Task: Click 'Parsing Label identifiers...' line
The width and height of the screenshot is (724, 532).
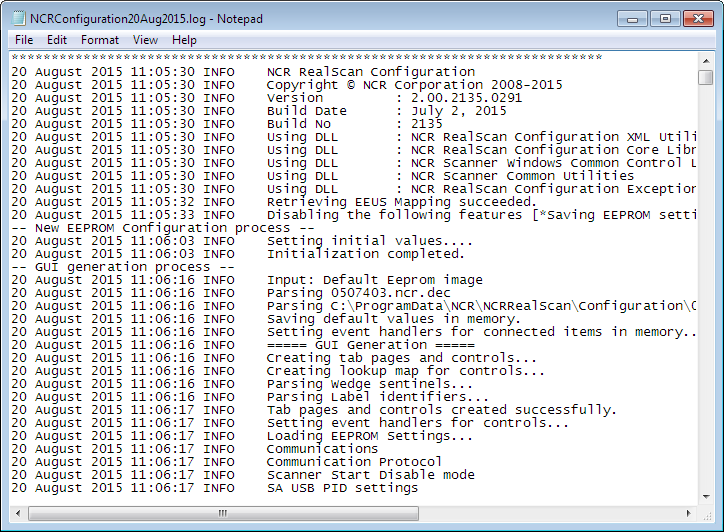Action: coord(378,397)
